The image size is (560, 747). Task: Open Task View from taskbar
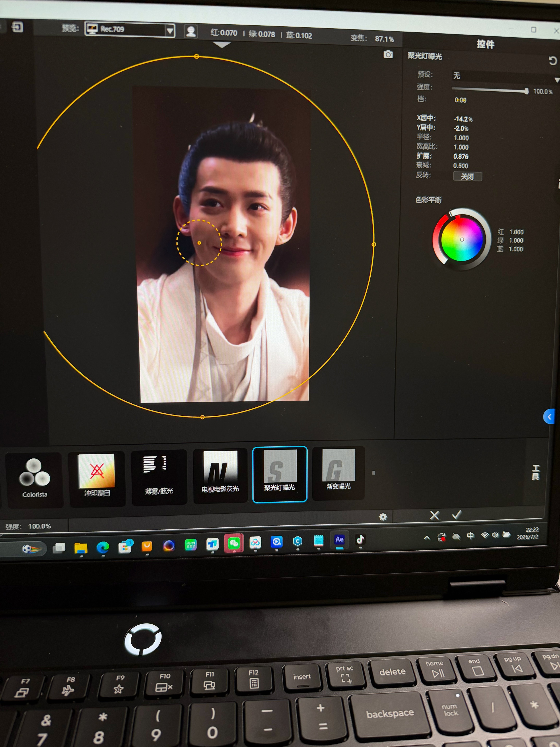tap(59, 548)
